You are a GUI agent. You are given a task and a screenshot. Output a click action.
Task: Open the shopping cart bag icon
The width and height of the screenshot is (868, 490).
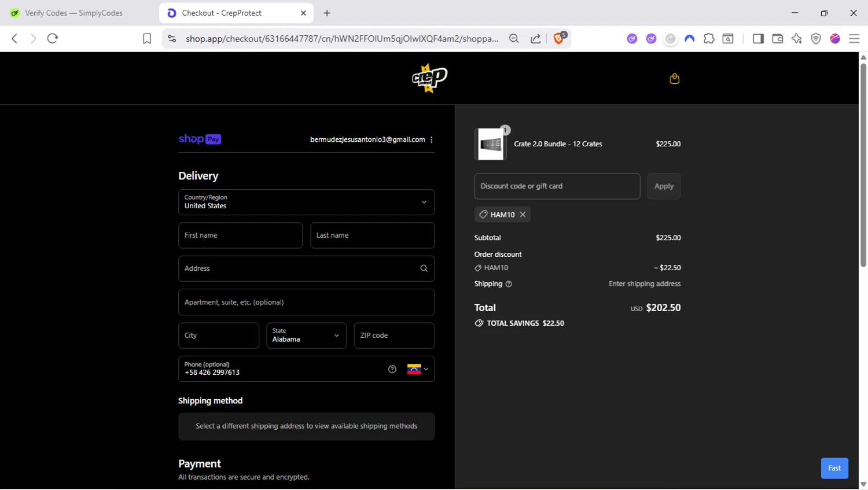click(x=674, y=79)
